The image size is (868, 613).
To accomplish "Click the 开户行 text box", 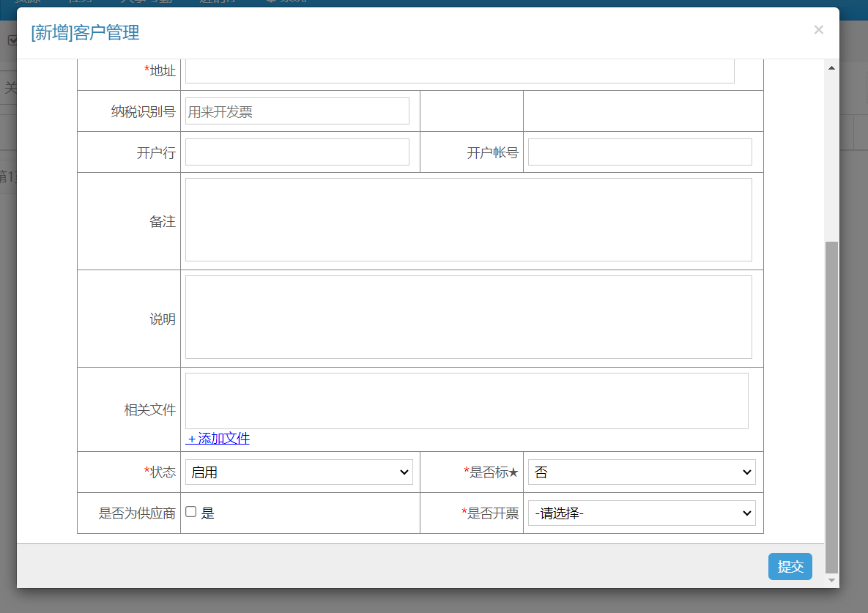I will click(x=297, y=152).
